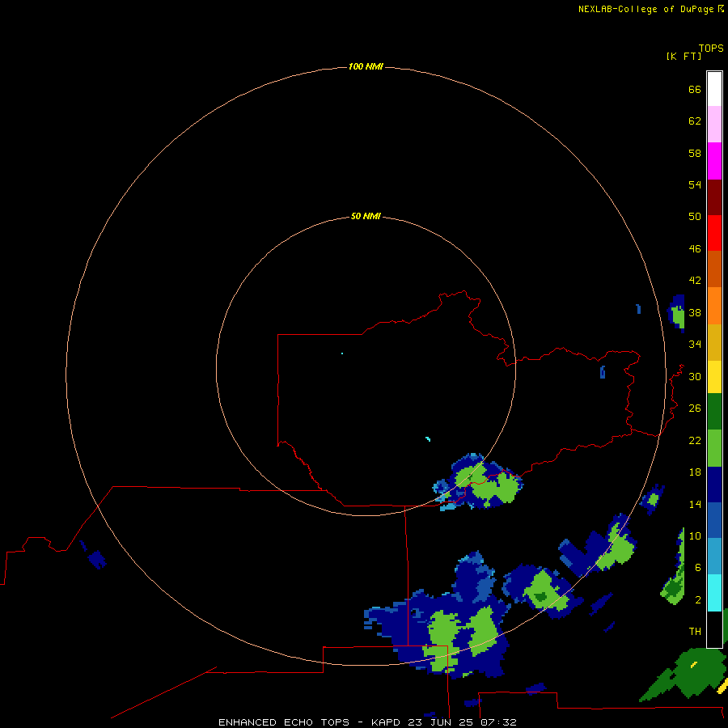Click the light pink swatch of the scale
This screenshot has height=728, width=728.
click(x=714, y=124)
